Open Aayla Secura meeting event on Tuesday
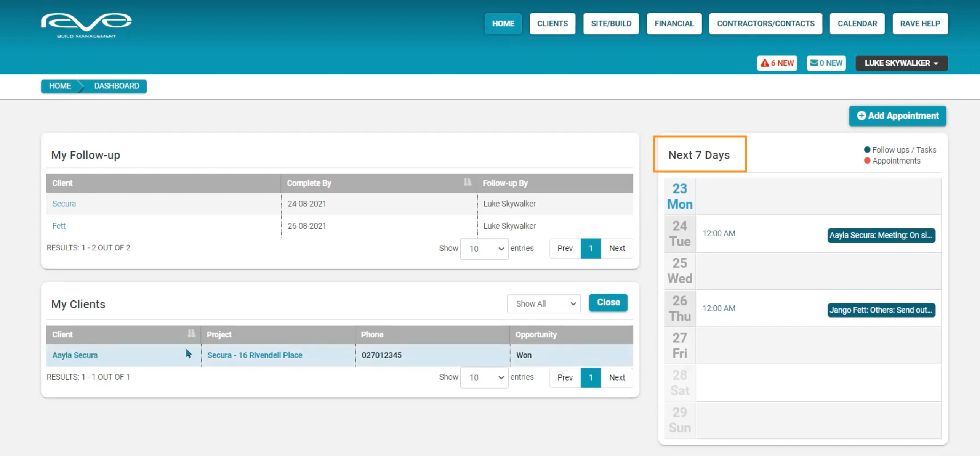 (x=881, y=235)
